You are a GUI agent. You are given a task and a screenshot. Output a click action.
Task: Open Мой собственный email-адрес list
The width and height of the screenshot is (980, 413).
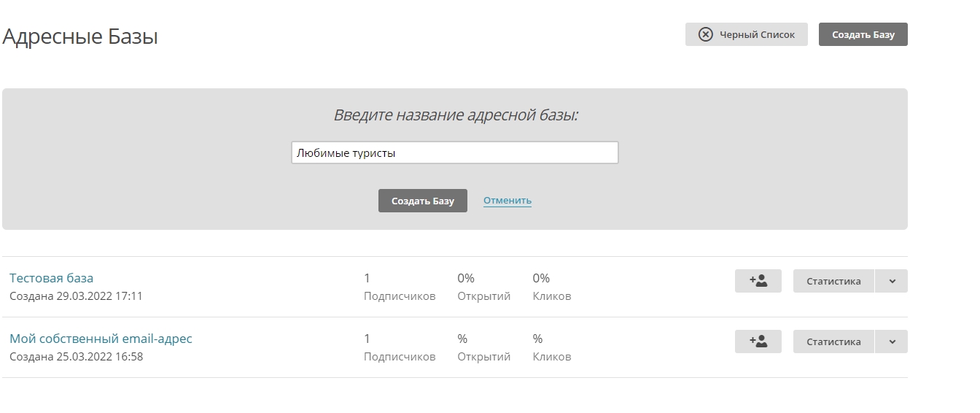pos(101,339)
